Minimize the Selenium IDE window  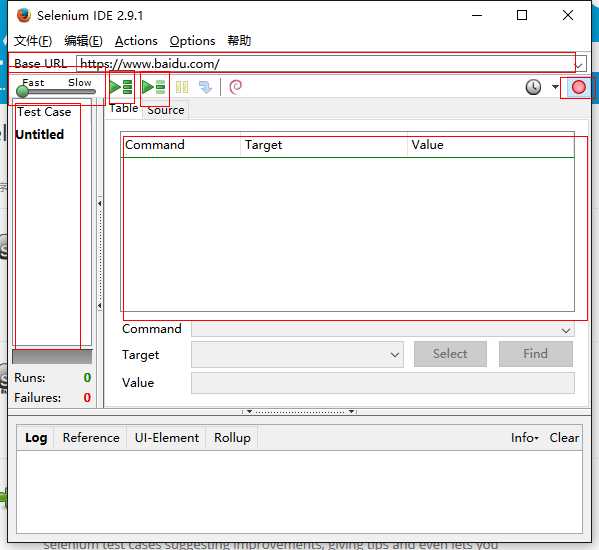point(477,15)
